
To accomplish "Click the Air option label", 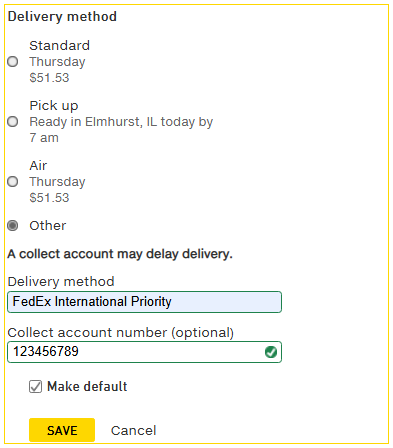I will pyautogui.click(x=38, y=166).
